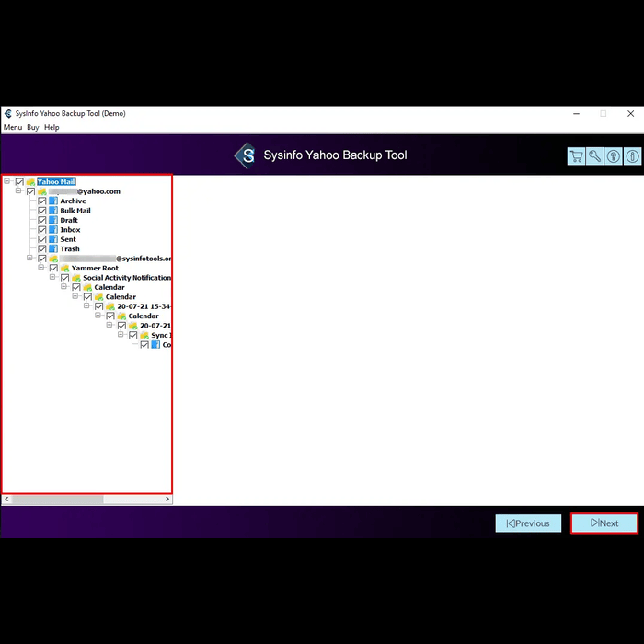Click the Previous button
This screenshot has height=644, width=644.
(528, 523)
